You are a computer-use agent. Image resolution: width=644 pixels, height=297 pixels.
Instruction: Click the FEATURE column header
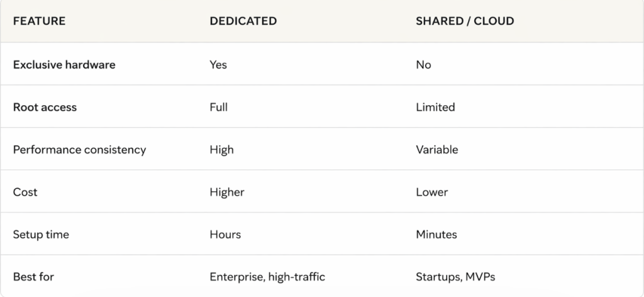coord(39,21)
